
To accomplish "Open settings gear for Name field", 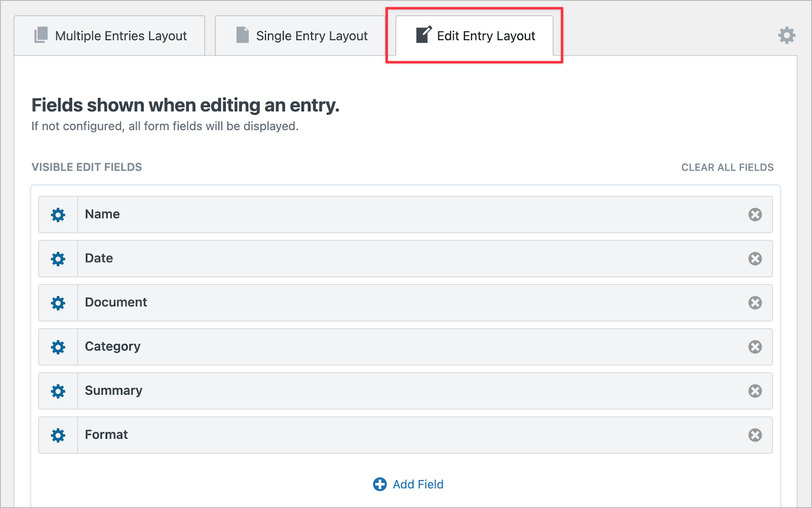I will click(58, 215).
